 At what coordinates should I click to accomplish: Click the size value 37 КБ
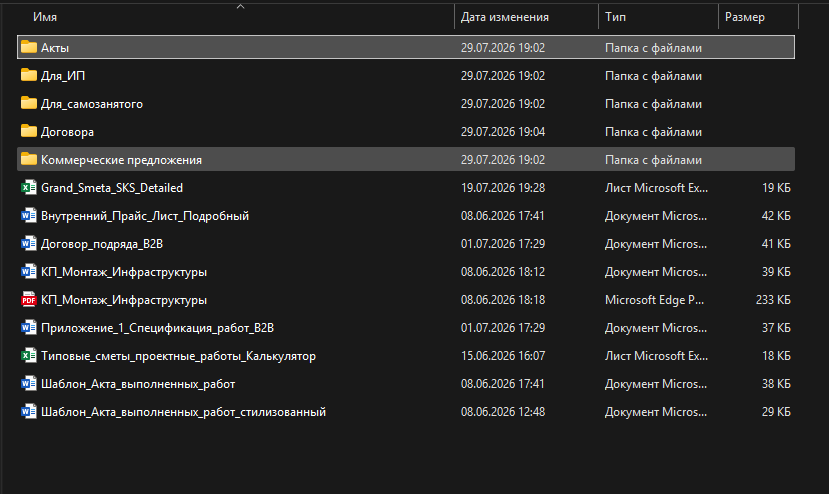776,328
